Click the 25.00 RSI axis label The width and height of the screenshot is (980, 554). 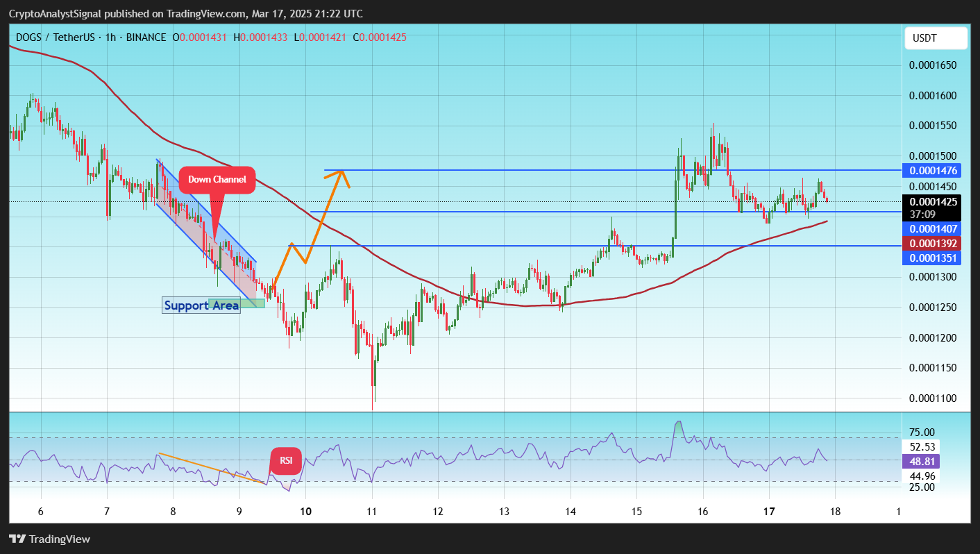tap(922, 487)
